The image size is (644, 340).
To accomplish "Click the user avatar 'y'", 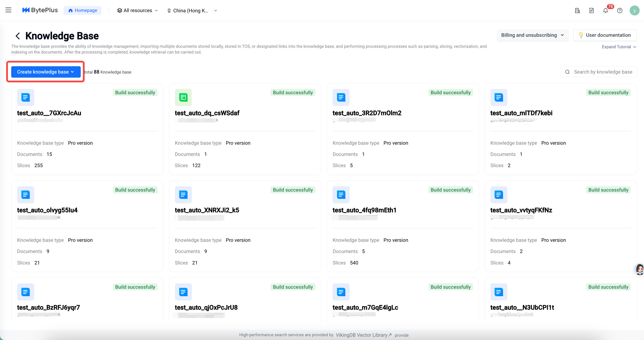I will pos(634,11).
